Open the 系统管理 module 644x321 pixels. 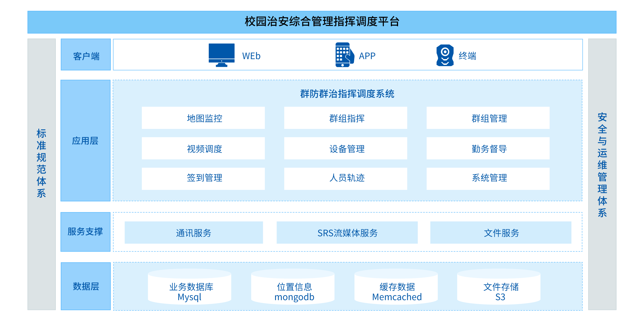(488, 179)
